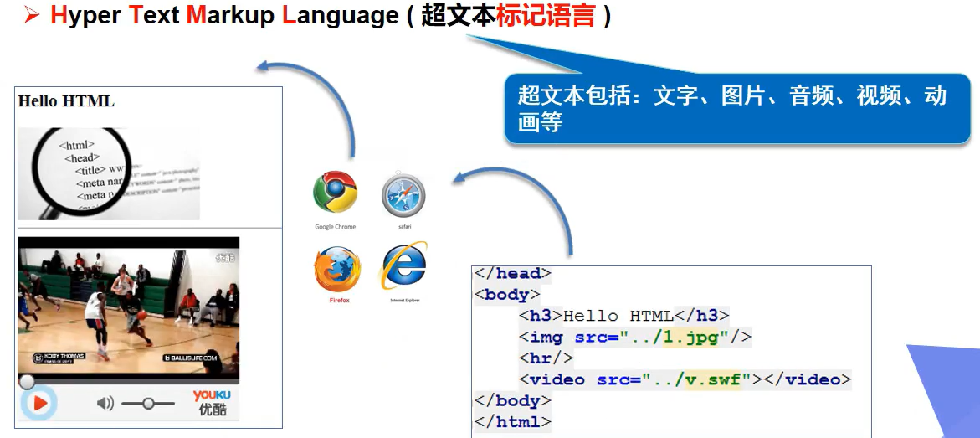Click the 'Hello HTML' heading in the preview

pos(66,100)
